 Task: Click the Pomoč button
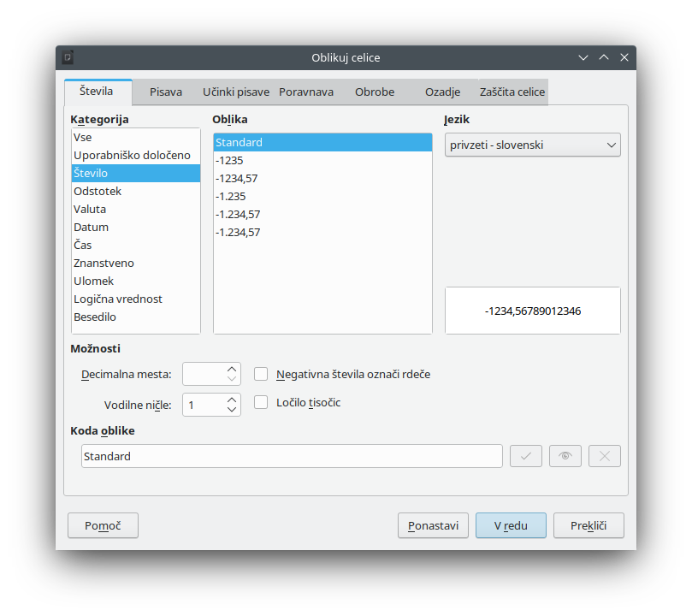pos(103,525)
